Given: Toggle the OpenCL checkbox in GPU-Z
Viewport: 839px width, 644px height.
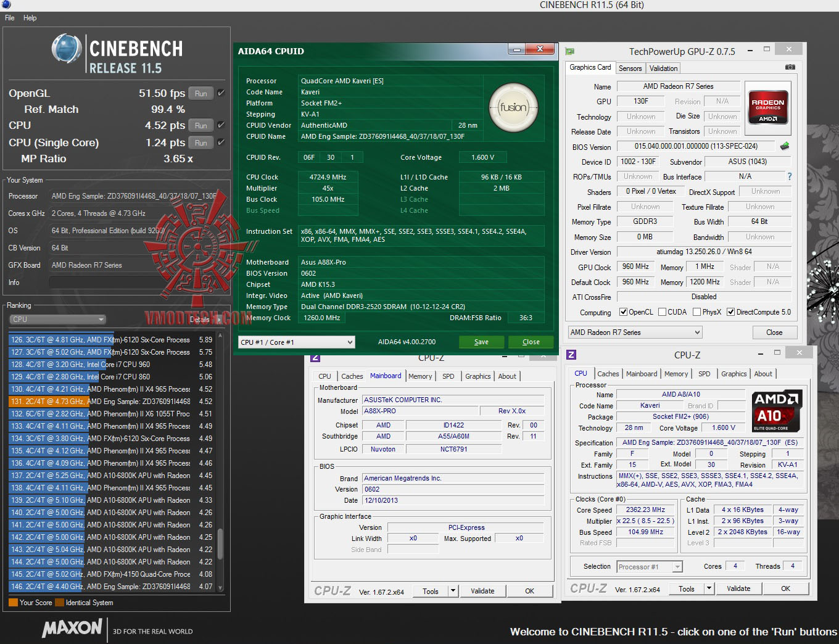Looking at the screenshot, I should click(623, 312).
